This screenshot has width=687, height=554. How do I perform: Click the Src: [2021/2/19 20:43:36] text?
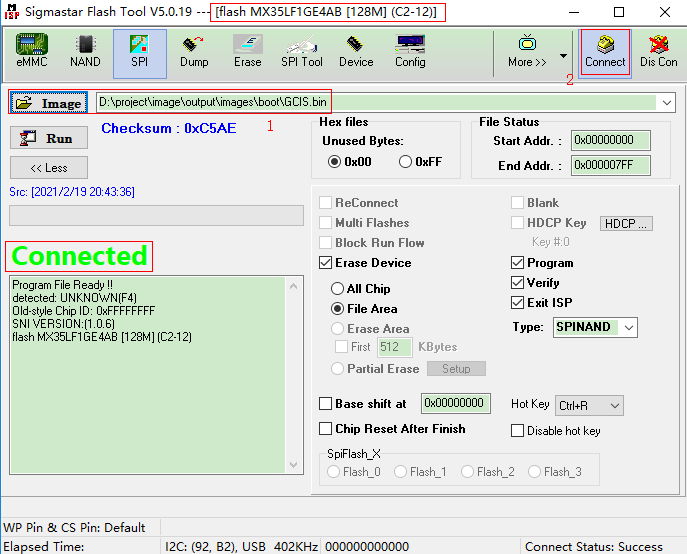(x=72, y=192)
